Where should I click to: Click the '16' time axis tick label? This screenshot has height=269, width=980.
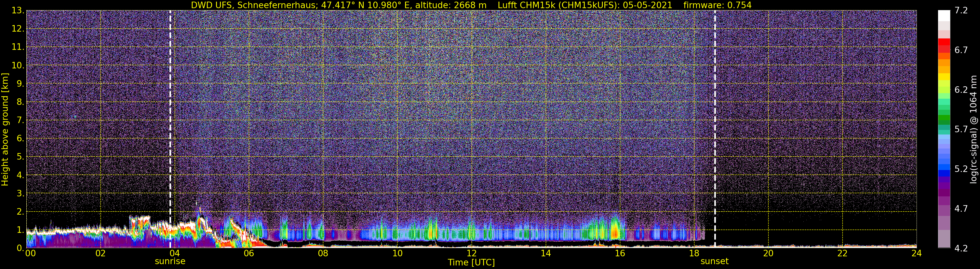pyautogui.click(x=620, y=253)
